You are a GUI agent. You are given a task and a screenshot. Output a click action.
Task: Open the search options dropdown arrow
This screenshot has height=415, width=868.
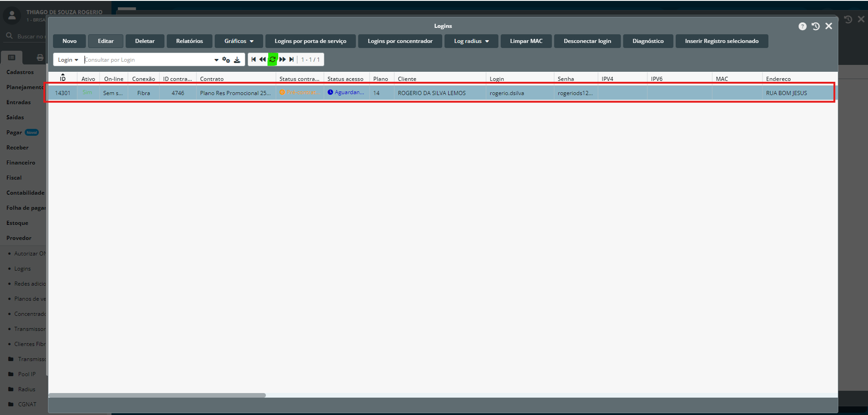(x=216, y=60)
